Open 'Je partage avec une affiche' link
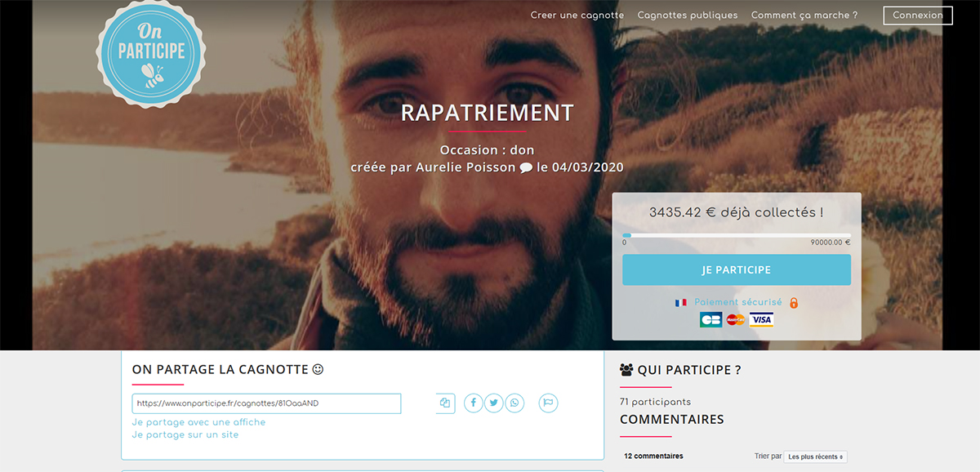The width and height of the screenshot is (980, 472). (198, 422)
